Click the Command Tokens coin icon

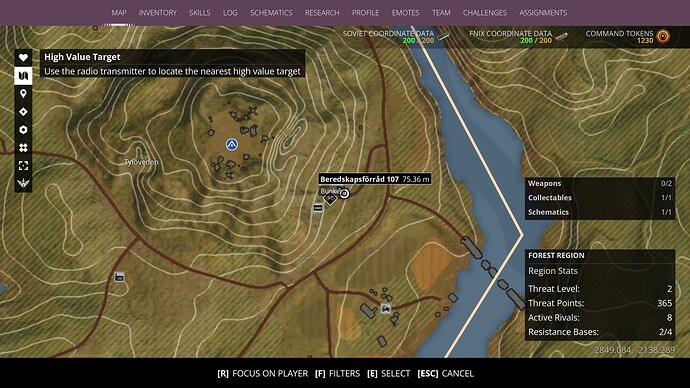coord(663,36)
